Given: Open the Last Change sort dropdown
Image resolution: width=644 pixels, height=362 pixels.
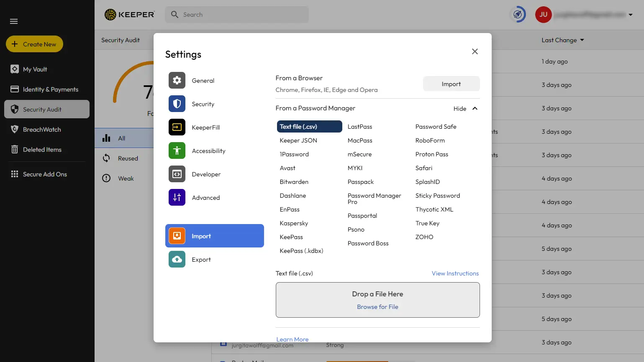Looking at the screenshot, I should pos(562,40).
